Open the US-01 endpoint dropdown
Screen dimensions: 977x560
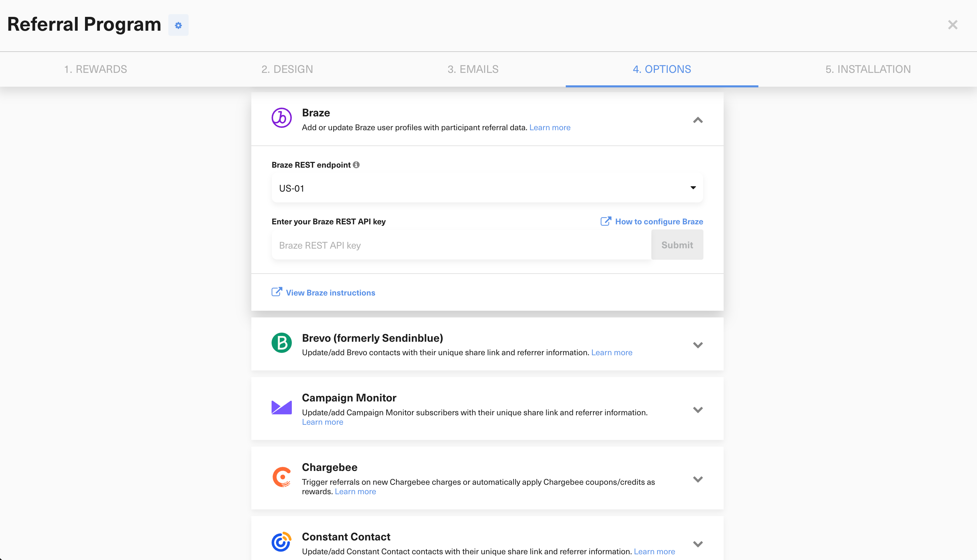tap(487, 188)
